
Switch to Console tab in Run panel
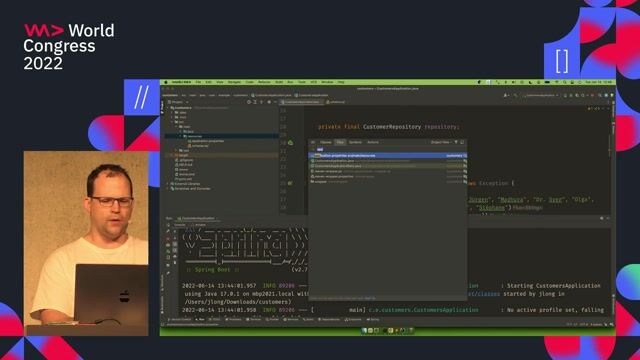180,225
